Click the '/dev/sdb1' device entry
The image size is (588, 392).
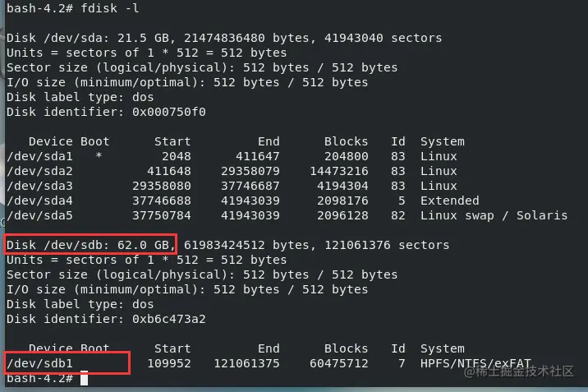pos(39,363)
